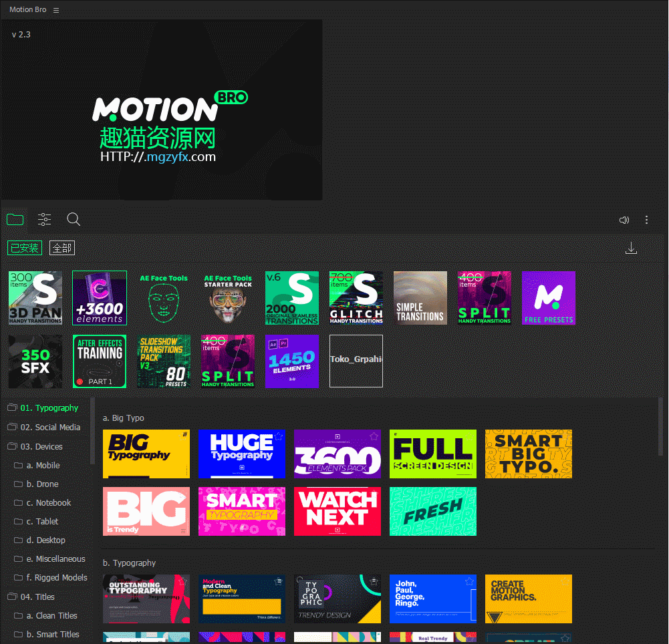
Task: Select the 3600 Elements Pack purple preset
Action: point(338,454)
